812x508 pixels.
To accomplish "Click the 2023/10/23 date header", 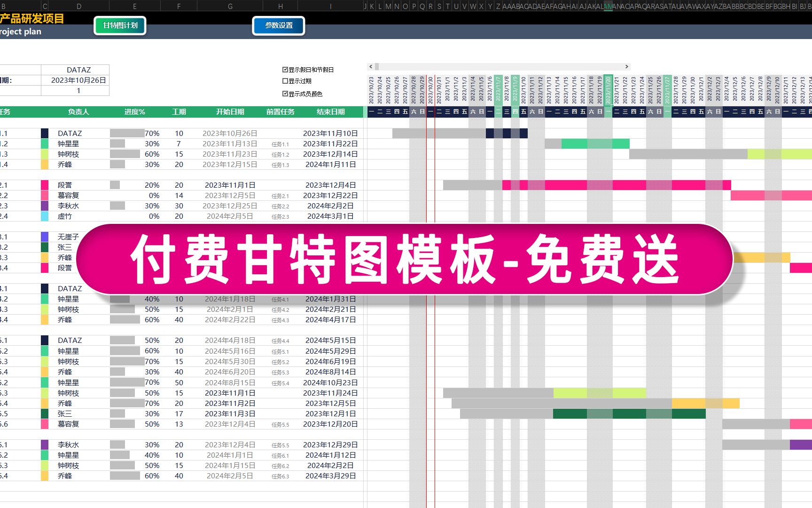I will pyautogui.click(x=371, y=90).
